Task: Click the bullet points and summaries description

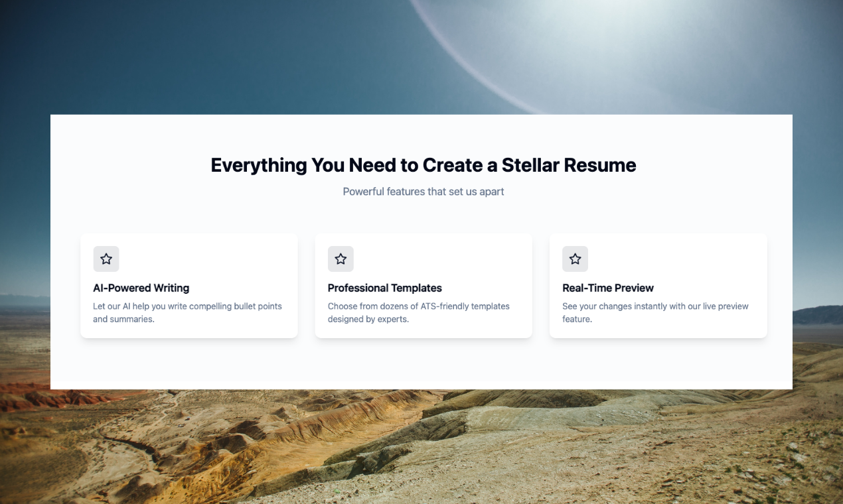Action: coord(187,312)
